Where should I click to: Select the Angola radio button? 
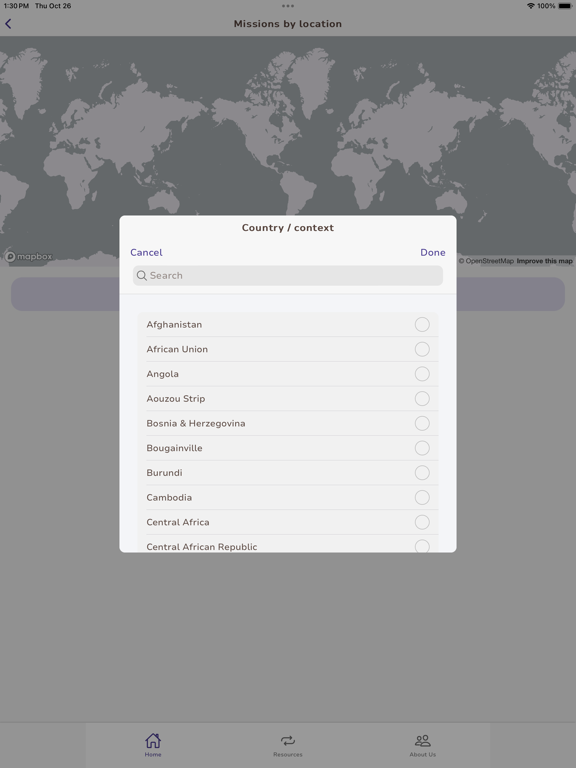[x=422, y=374]
